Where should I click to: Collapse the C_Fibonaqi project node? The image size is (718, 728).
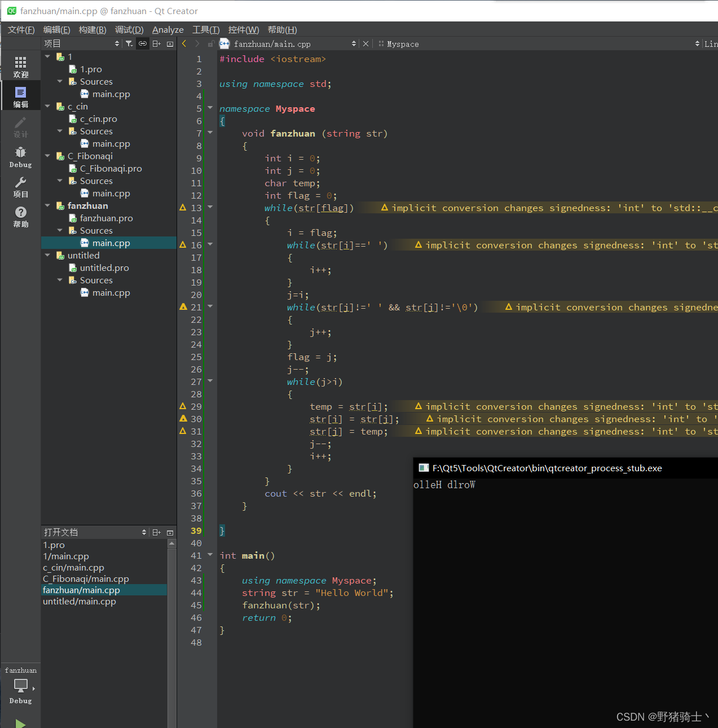click(47, 156)
